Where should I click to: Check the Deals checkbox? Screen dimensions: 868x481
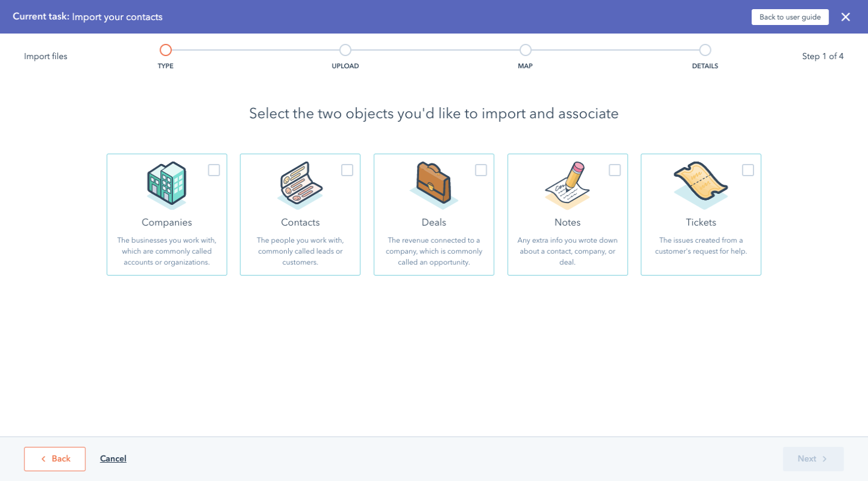pyautogui.click(x=481, y=170)
